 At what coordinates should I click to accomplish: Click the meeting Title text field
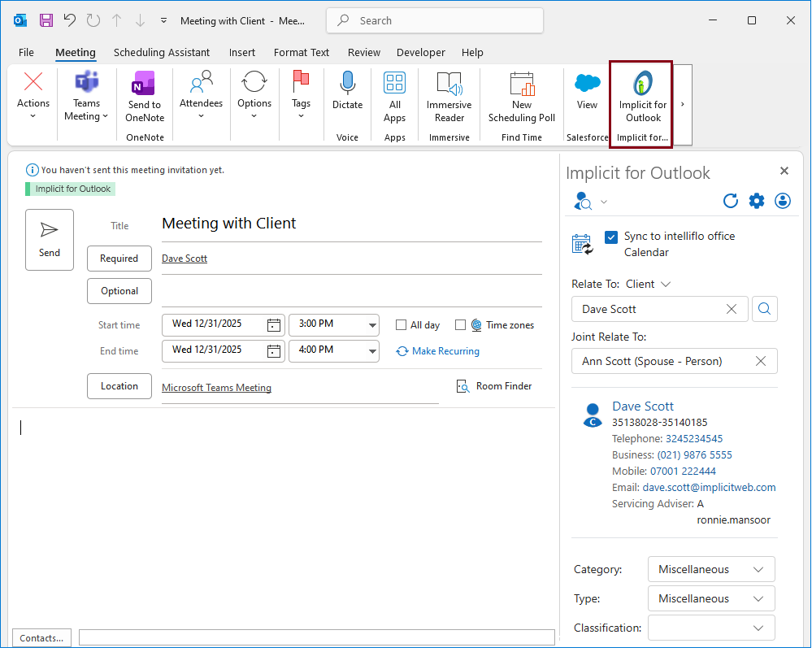(x=351, y=224)
